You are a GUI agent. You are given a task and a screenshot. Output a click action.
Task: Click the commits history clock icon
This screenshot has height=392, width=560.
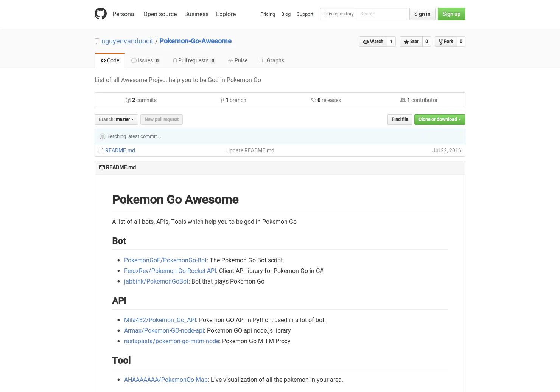pyautogui.click(x=128, y=100)
